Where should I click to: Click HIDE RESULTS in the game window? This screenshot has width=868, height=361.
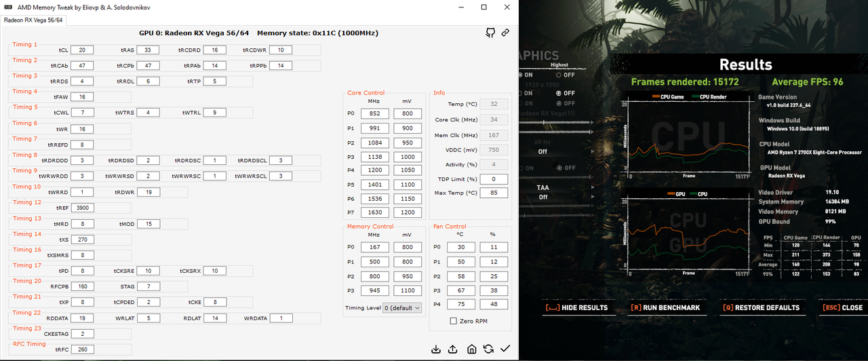(x=576, y=307)
